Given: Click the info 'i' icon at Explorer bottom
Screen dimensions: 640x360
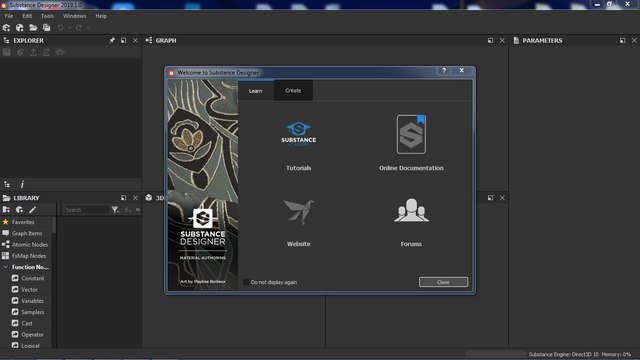Looking at the screenshot, I should 22,184.
